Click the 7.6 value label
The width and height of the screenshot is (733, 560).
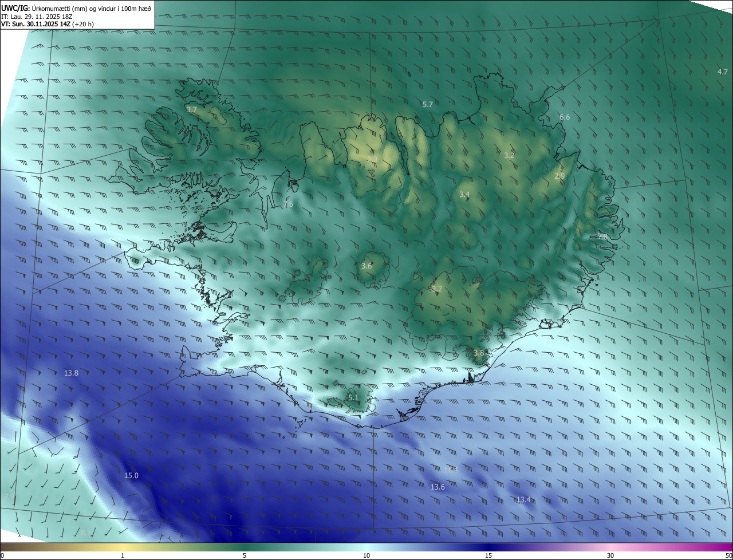pos(288,204)
